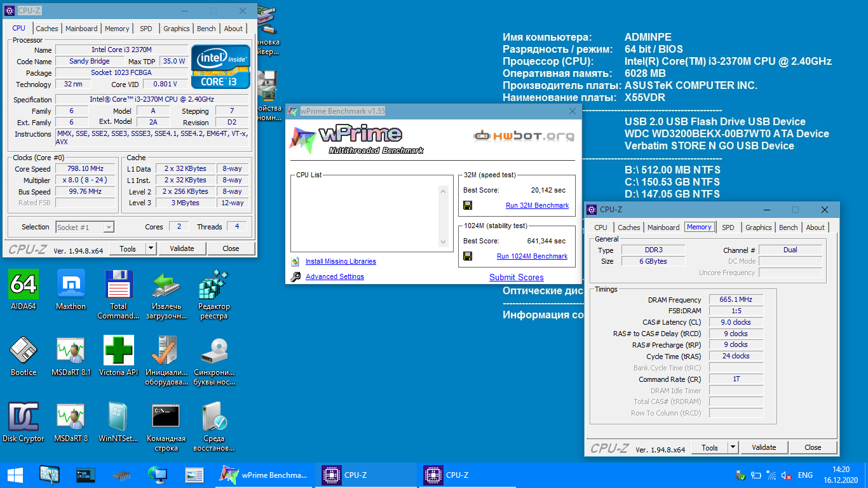This screenshot has width=868, height=488.
Task: Click the muted volume tray icon
Action: tap(787, 475)
